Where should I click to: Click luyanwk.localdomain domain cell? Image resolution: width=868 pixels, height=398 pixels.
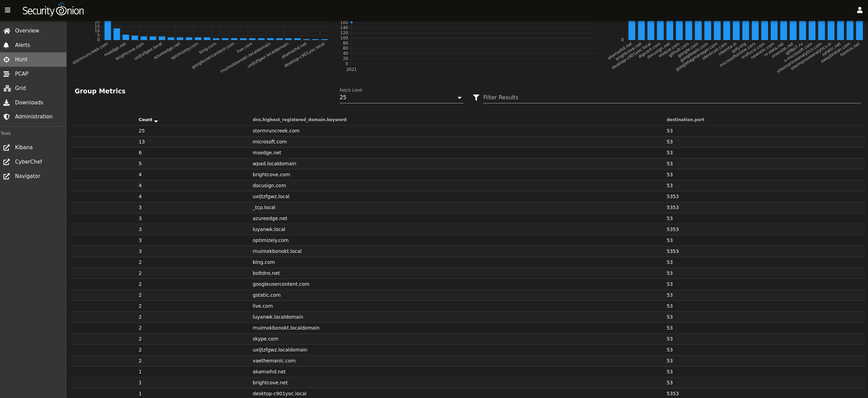click(x=278, y=317)
